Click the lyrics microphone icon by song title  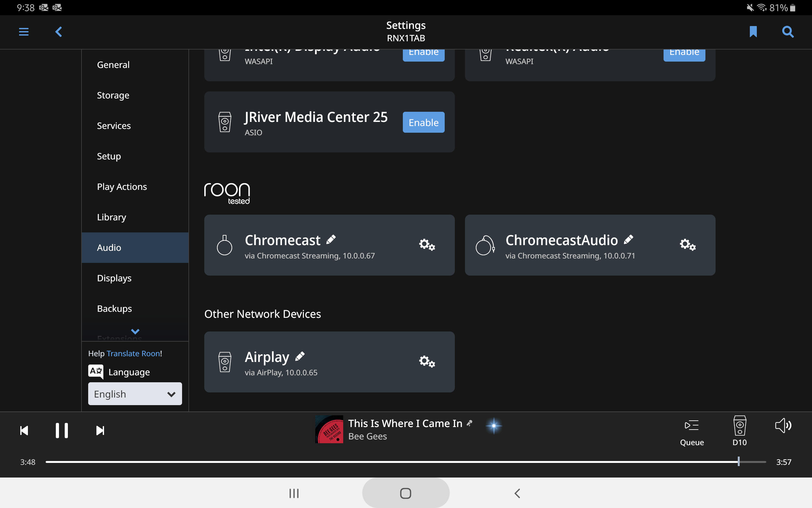[x=469, y=423]
